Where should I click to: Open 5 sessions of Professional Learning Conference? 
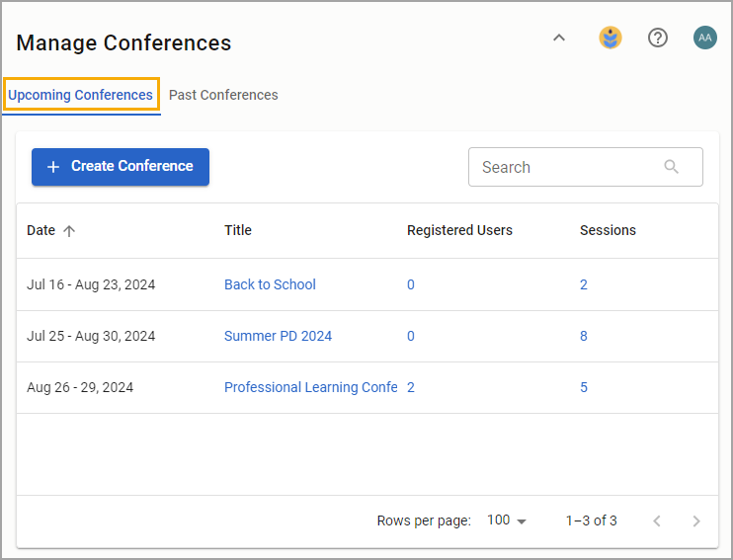pyautogui.click(x=584, y=387)
